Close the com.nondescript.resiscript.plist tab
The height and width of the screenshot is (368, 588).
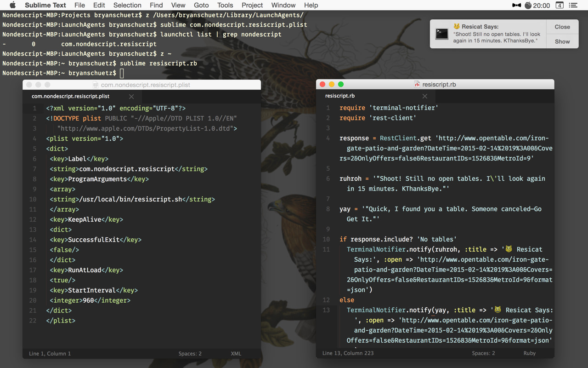[x=131, y=97]
